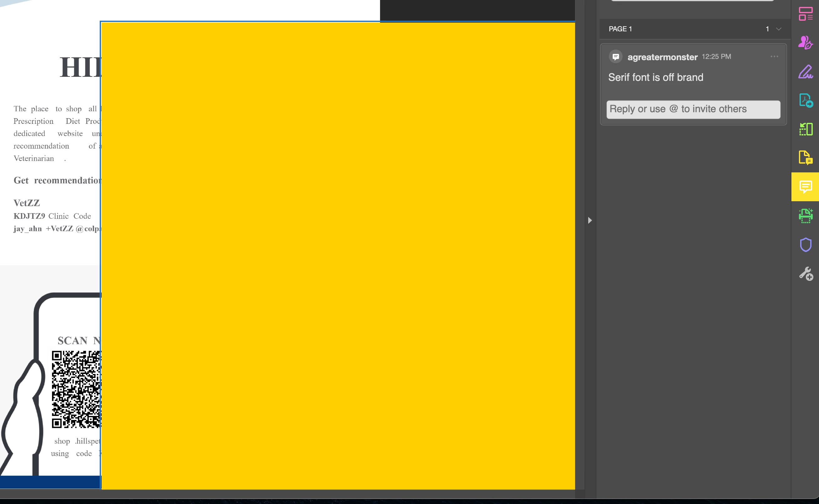Viewport: 819px width, 504px height.
Task: Click the agreatermonster author name
Action: [662, 57]
